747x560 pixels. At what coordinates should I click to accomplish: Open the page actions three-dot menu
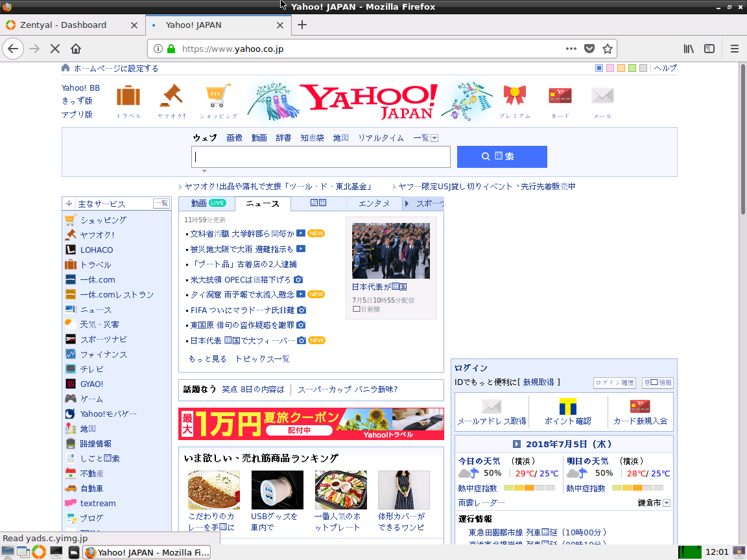point(571,49)
